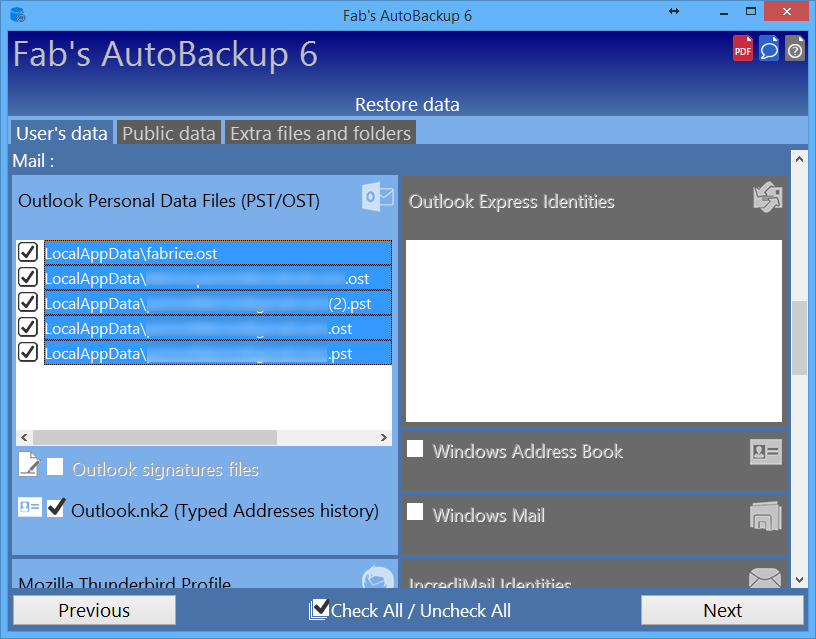816x639 pixels.
Task: Maximize the Fab's AutoBackup window
Action: [750, 11]
